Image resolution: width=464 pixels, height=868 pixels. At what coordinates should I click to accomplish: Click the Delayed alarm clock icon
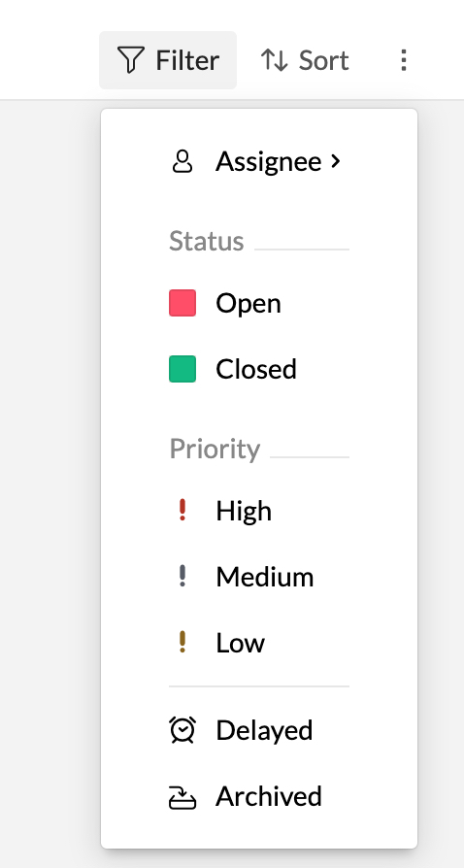point(182,729)
